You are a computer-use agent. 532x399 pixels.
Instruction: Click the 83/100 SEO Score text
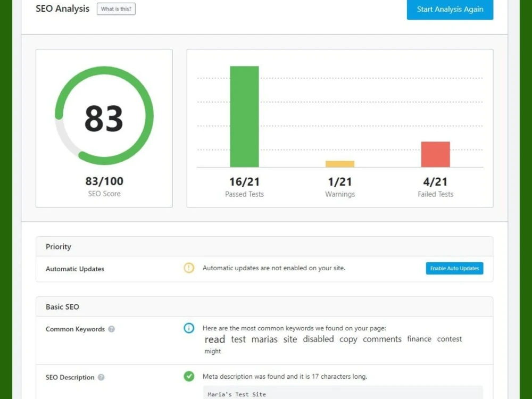tap(104, 181)
